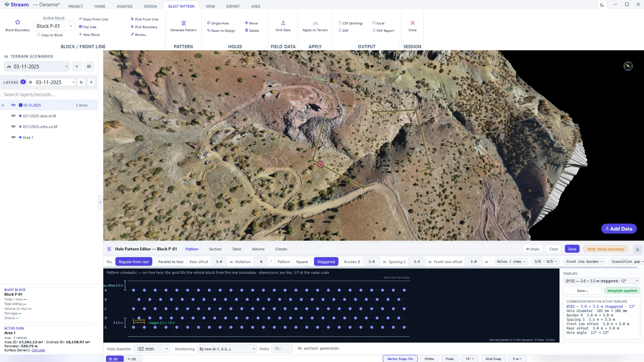
Task: Click the Block Boundary tool
Action: [17, 26]
